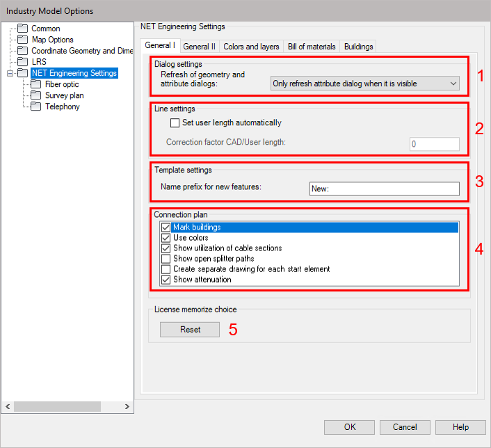Select Map Options tree entry
Screen dimensions: 491x448
53,40
